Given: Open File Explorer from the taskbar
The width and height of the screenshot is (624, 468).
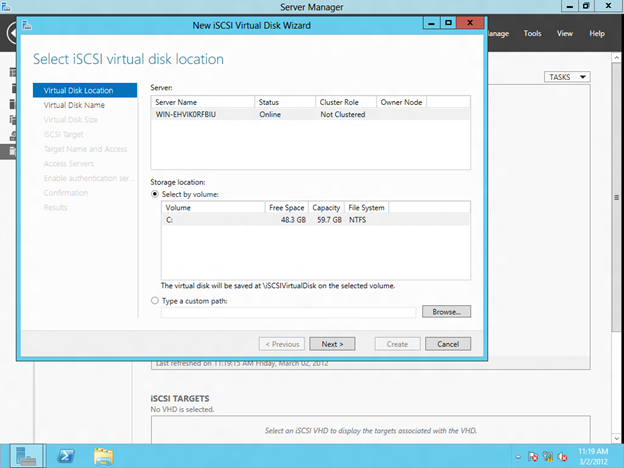Looking at the screenshot, I should click(103, 455).
